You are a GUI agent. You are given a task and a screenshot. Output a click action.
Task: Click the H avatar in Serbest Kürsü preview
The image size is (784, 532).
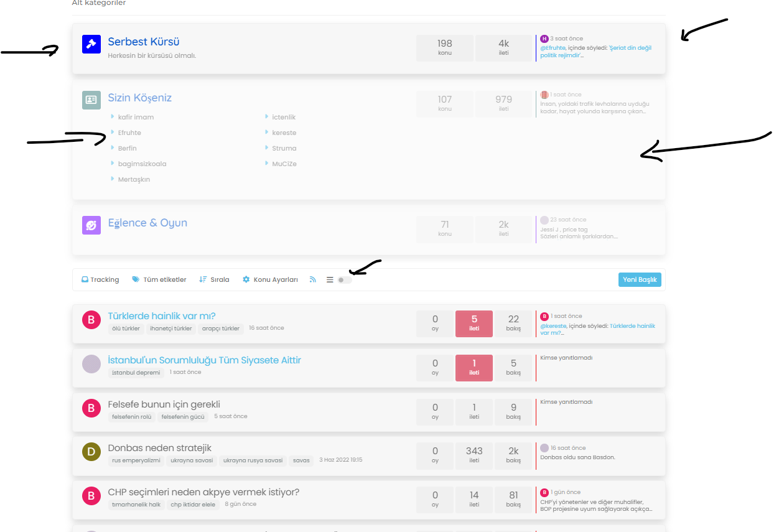pyautogui.click(x=544, y=39)
